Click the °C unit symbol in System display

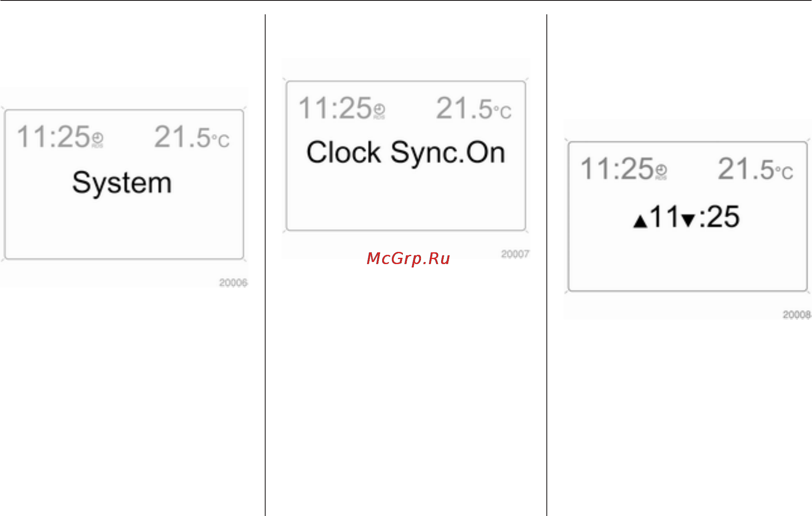point(221,141)
